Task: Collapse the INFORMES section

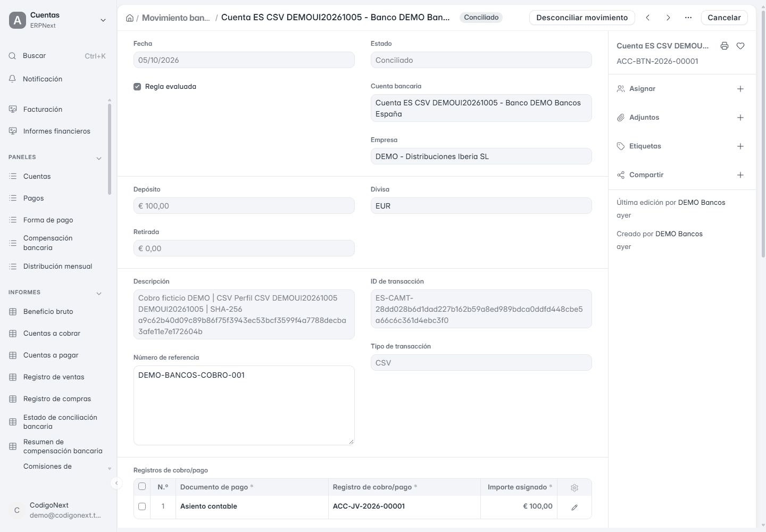Action: [x=99, y=293]
